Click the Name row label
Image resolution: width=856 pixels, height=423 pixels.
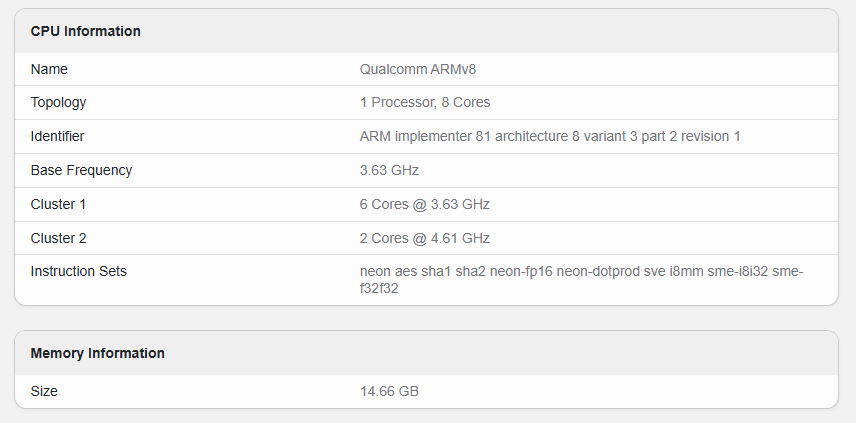click(49, 69)
